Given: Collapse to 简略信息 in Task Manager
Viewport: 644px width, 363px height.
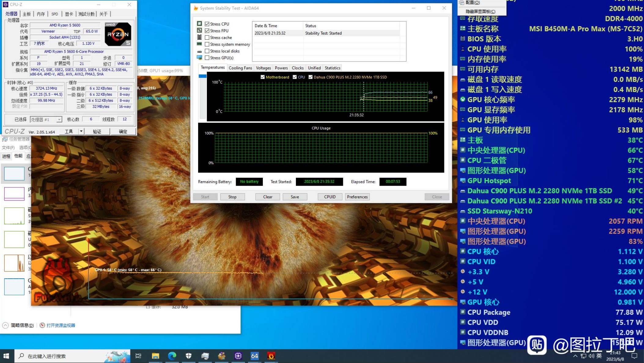Looking at the screenshot, I should [18, 325].
